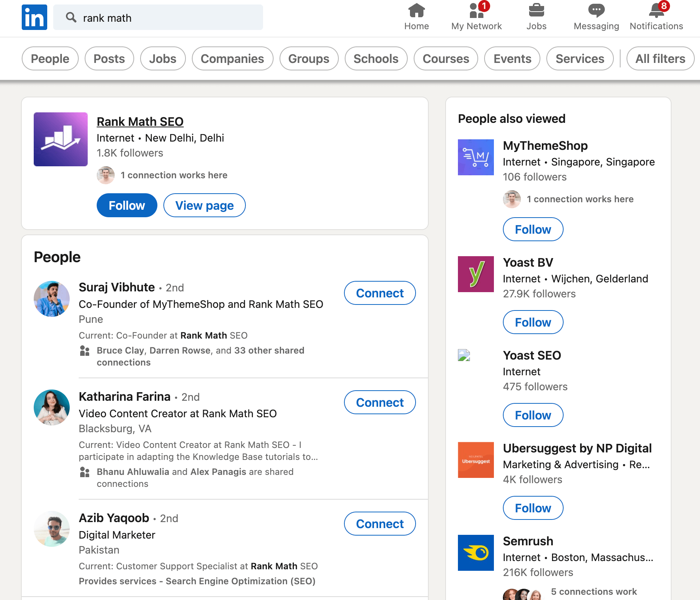The width and height of the screenshot is (700, 600).
Task: Open Katharina Farina's name link
Action: (125, 397)
